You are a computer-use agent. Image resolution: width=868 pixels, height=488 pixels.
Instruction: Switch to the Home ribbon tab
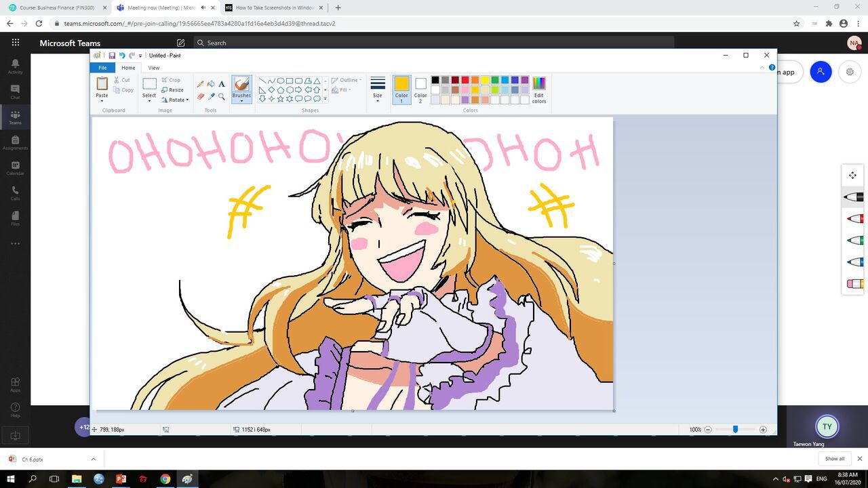(128, 68)
